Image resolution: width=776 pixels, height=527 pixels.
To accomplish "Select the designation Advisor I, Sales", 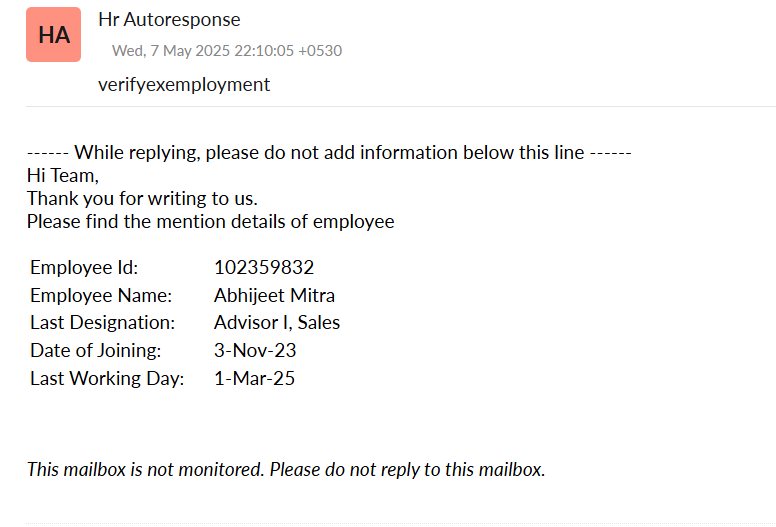I will pyautogui.click(x=277, y=322).
